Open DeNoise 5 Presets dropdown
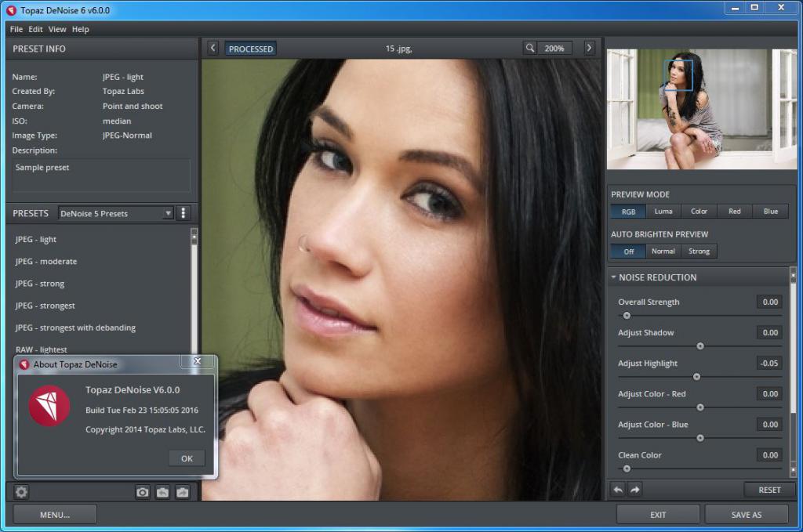Image resolution: width=803 pixels, height=532 pixels. point(116,213)
